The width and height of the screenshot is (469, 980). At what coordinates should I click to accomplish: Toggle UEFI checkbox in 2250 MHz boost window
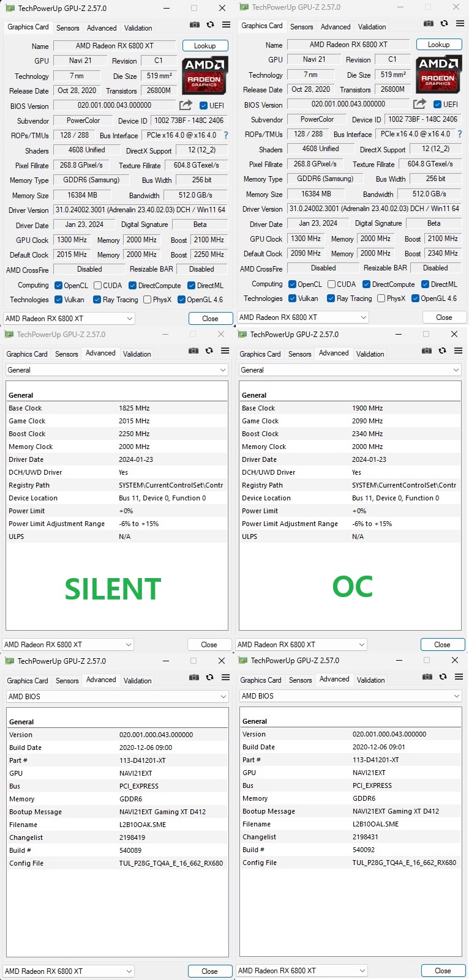(x=204, y=105)
